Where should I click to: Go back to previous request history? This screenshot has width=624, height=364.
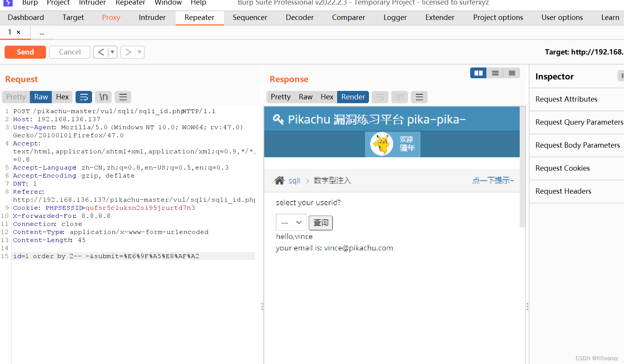(x=101, y=52)
